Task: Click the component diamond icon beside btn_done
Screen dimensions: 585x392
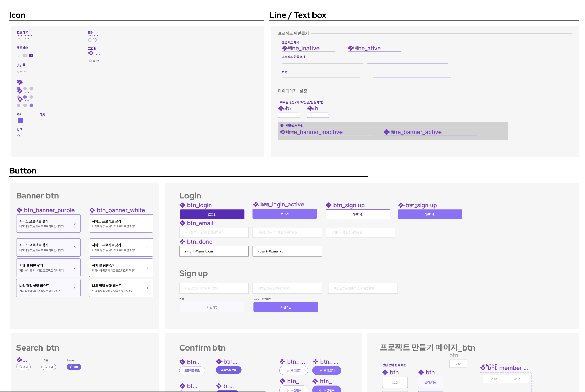Action: (x=182, y=242)
